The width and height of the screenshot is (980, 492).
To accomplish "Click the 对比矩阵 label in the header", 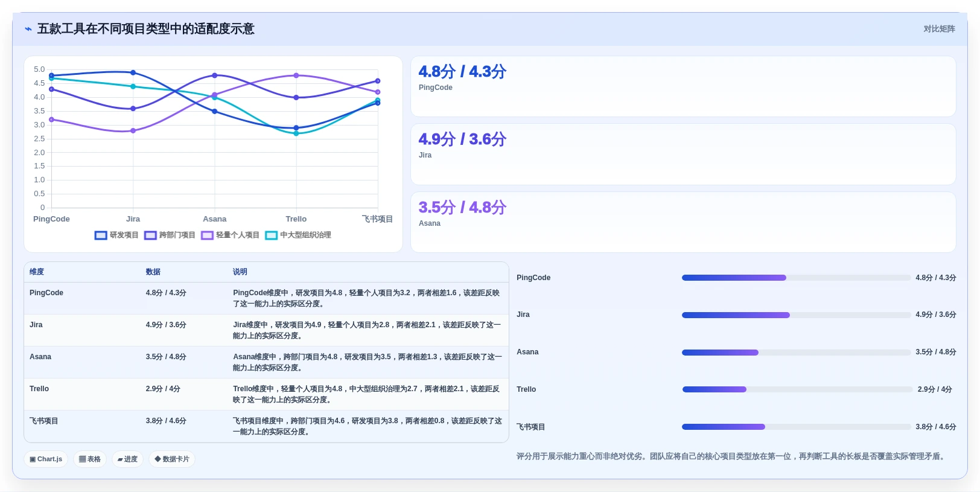I will click(939, 29).
